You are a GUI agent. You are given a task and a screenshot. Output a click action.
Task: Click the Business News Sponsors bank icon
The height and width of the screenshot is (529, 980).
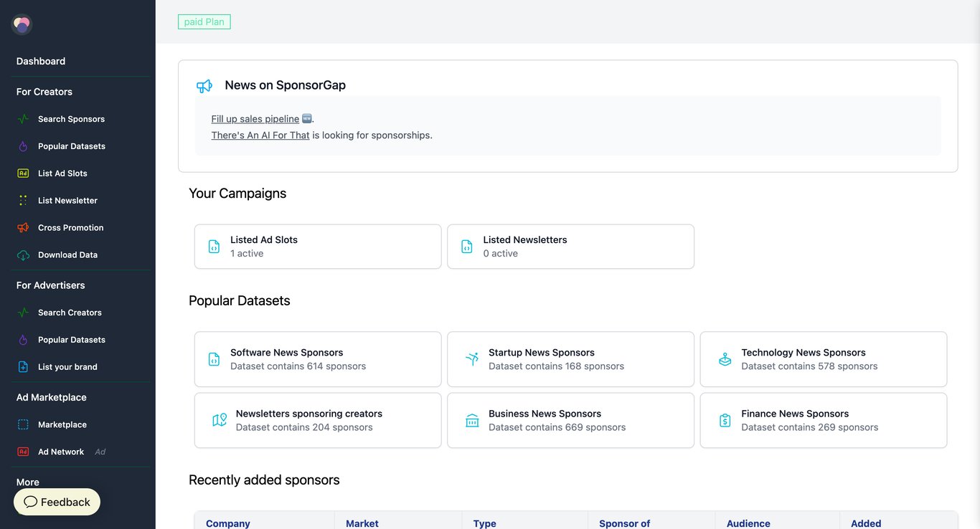point(472,420)
